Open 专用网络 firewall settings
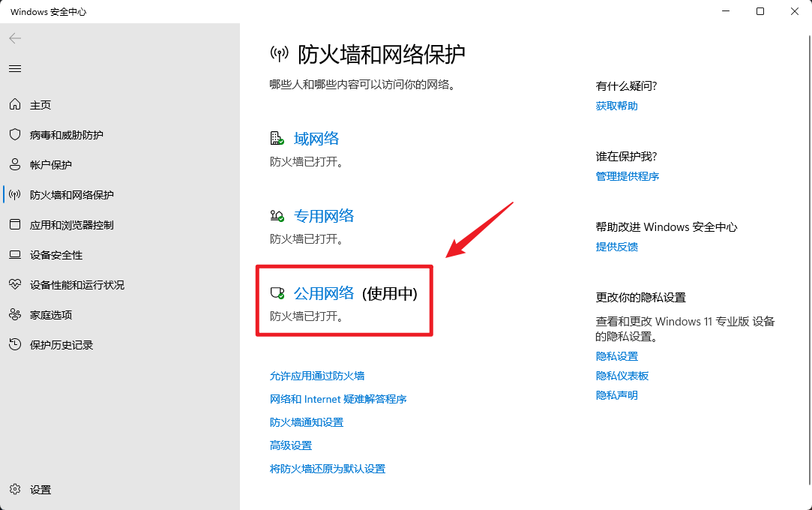 [325, 215]
